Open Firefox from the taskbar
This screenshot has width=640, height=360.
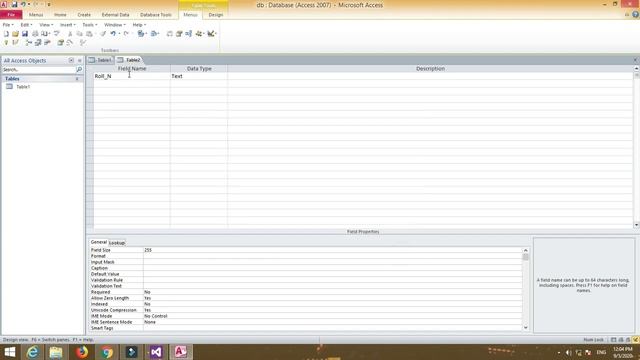[x=82, y=352]
